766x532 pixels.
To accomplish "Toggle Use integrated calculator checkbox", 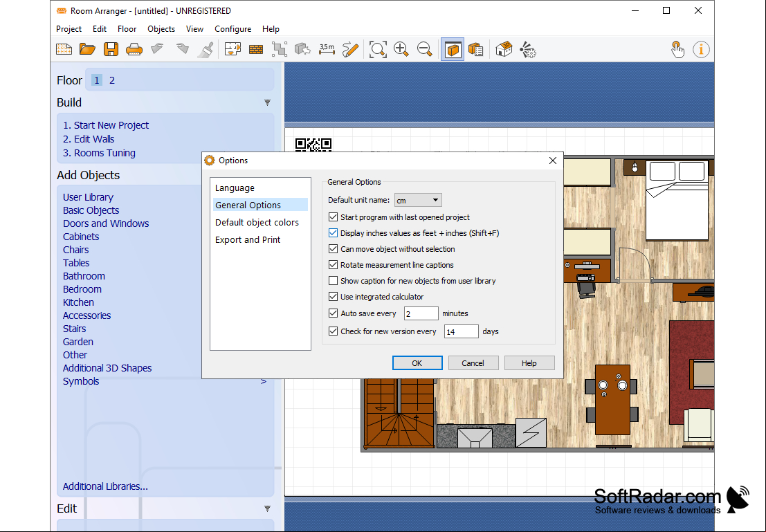I will 333,297.
